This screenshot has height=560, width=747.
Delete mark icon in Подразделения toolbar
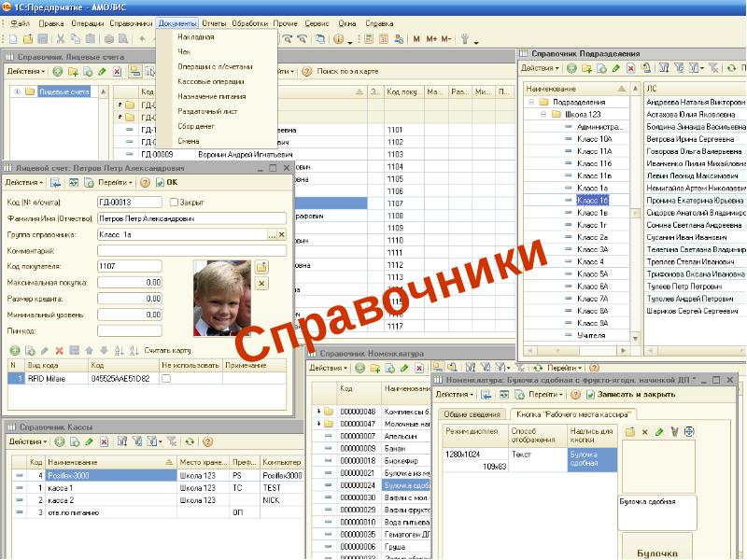pos(631,68)
